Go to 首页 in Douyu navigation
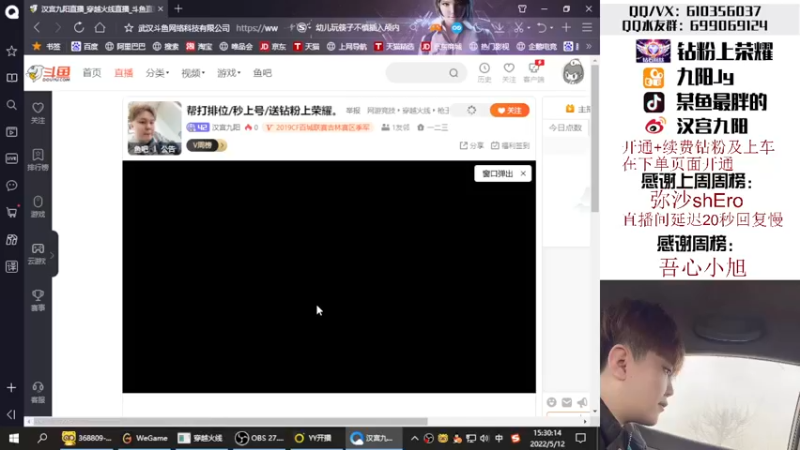 (x=92, y=73)
